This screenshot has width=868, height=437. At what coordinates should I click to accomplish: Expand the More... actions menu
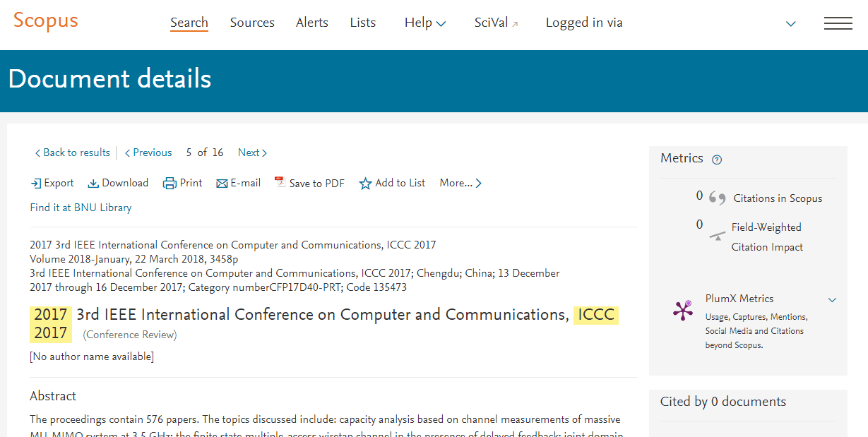pyautogui.click(x=460, y=184)
